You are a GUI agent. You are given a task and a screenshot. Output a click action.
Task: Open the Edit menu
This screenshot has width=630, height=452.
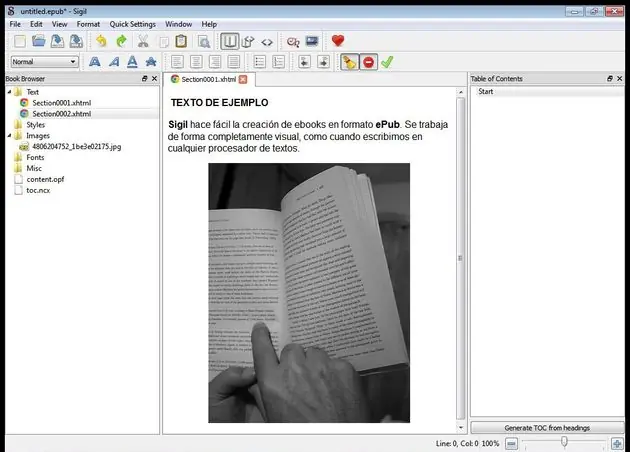point(36,24)
